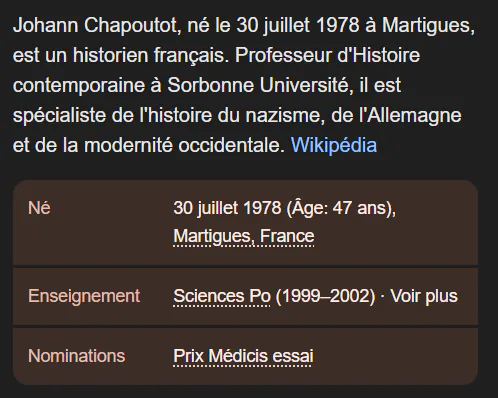Image resolution: width=498 pixels, height=398 pixels.
Task: Click the Né label in info card
Action: pos(39,208)
